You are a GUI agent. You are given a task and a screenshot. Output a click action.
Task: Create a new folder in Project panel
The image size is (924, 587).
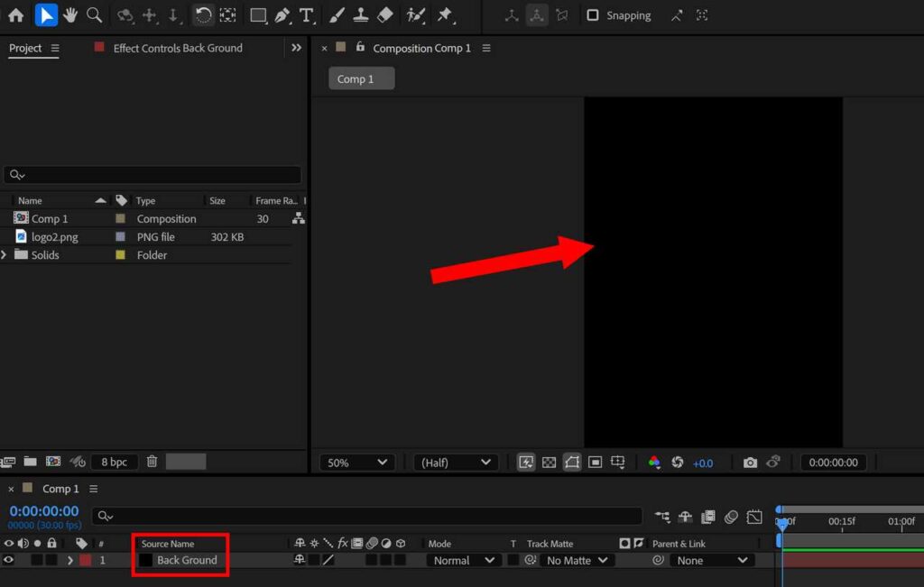30,462
